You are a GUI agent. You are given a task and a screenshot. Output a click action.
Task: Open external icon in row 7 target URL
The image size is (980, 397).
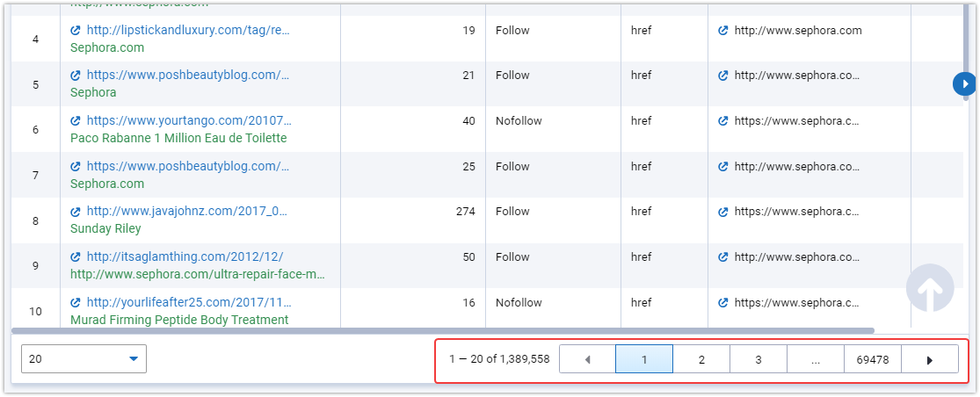[723, 167]
